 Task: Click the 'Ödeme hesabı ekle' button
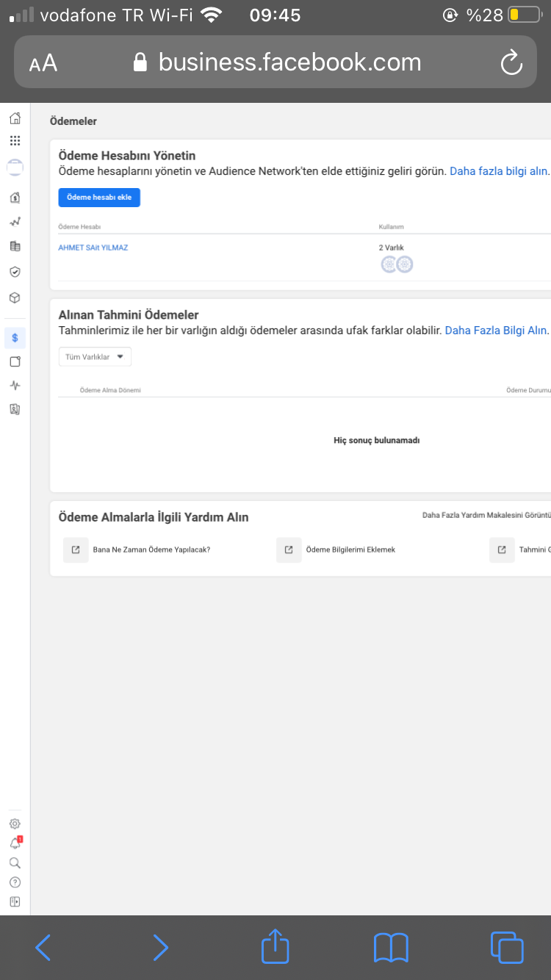click(99, 198)
